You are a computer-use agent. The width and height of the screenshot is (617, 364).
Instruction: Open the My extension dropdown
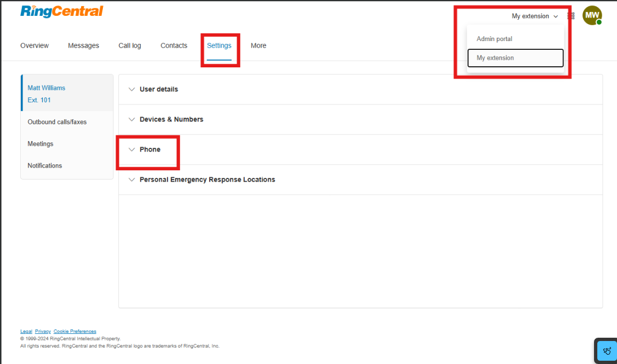(535, 16)
